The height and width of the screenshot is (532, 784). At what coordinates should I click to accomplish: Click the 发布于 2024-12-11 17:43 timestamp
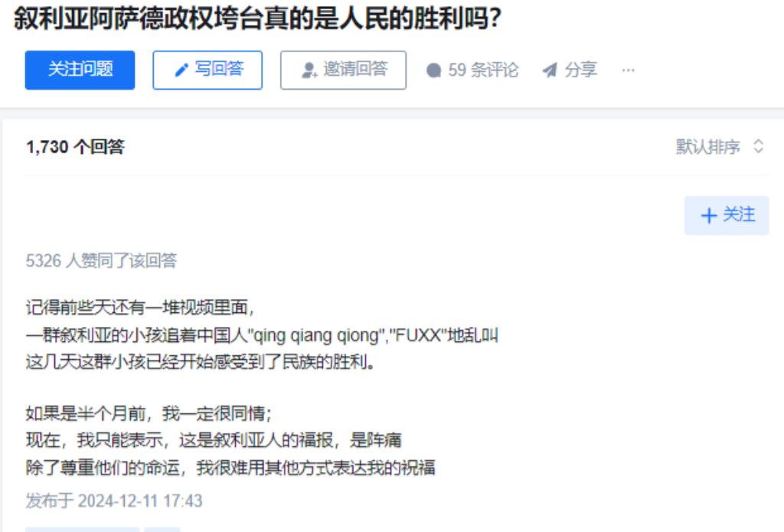[x=114, y=501]
